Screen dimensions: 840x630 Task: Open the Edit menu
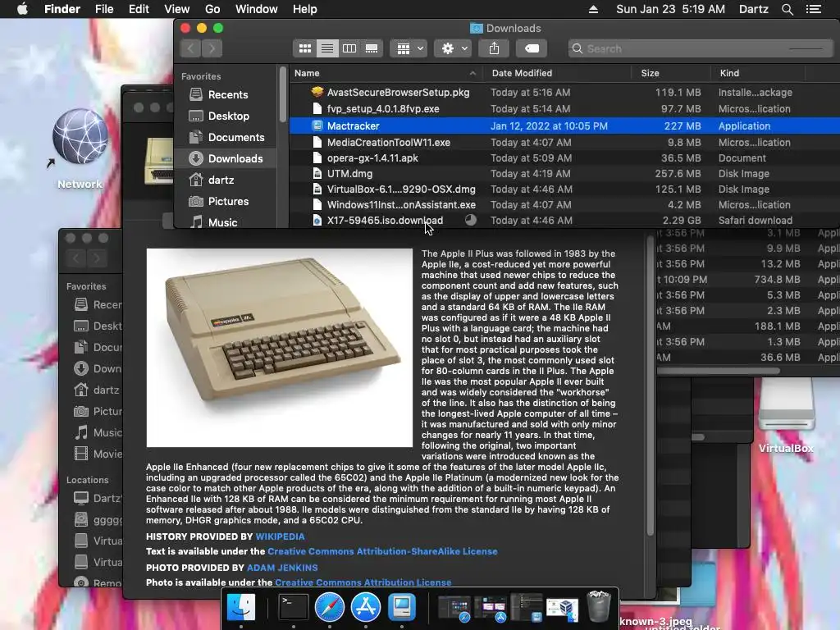click(139, 9)
